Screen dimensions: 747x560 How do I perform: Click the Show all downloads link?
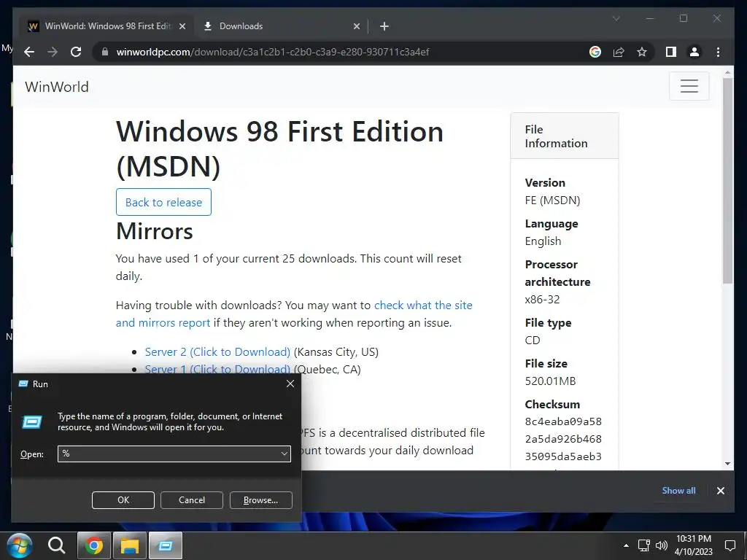678,491
